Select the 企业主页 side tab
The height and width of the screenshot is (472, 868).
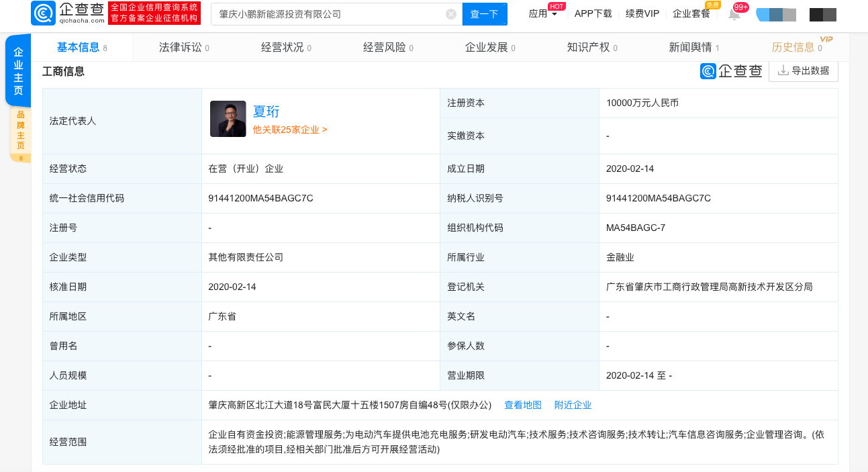18,71
